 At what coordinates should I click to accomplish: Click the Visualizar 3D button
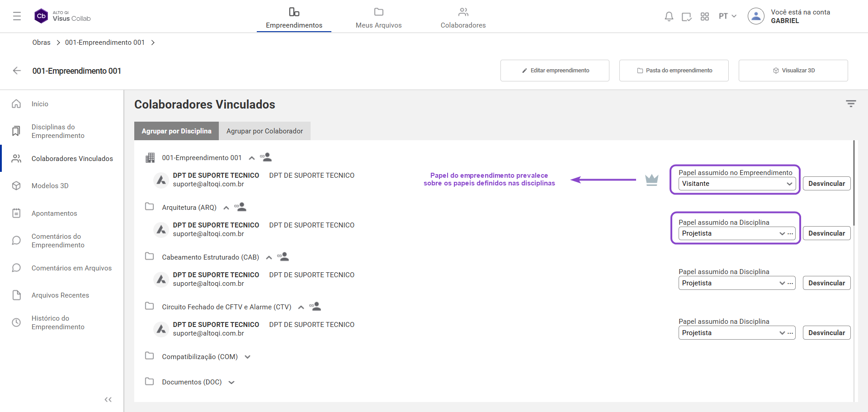[793, 71]
